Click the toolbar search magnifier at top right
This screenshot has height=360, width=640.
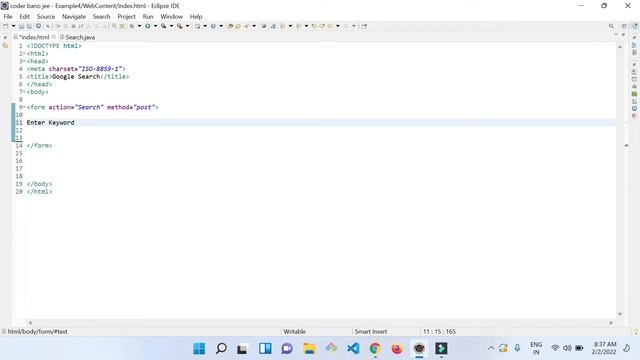point(611,26)
